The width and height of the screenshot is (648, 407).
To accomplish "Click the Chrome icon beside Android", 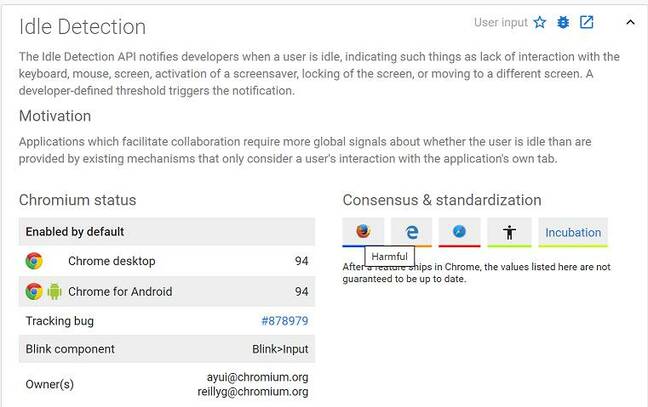I will (34, 292).
